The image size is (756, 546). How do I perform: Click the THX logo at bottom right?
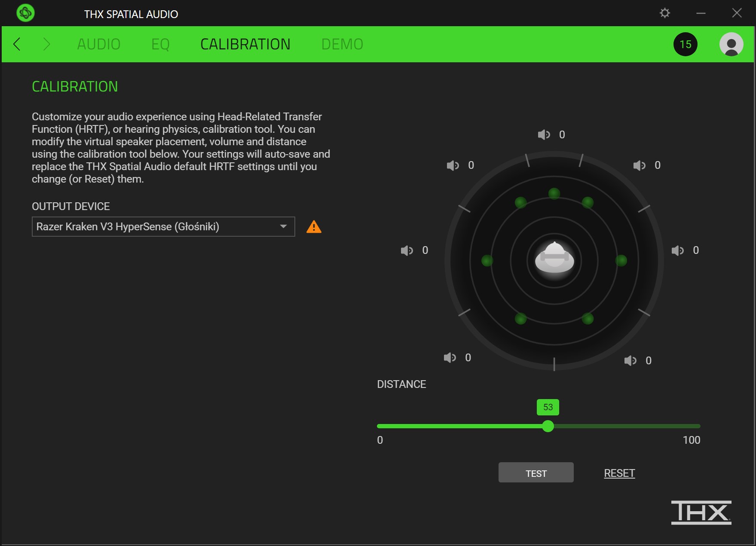click(x=701, y=512)
